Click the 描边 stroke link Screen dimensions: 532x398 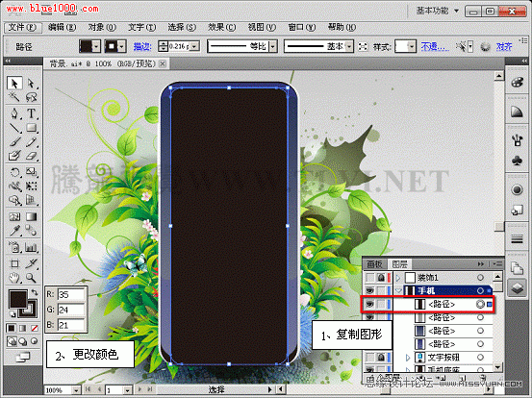point(142,46)
